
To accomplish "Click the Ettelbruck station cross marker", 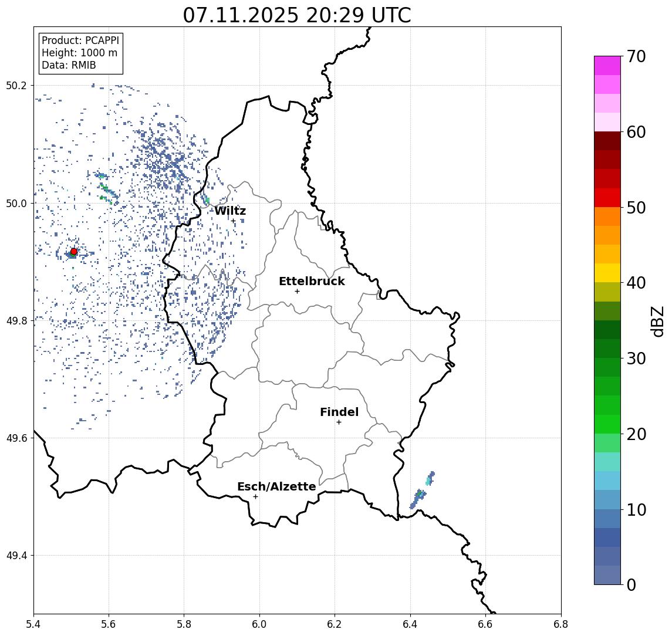I will (297, 292).
